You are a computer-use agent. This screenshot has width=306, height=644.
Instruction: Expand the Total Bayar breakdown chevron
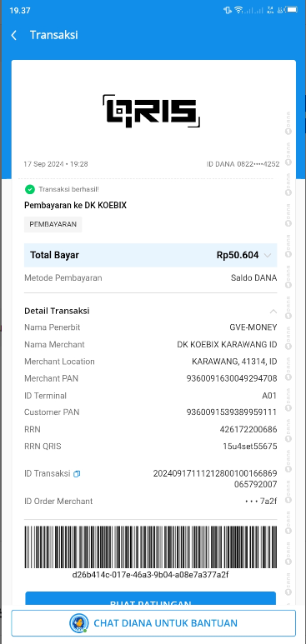pos(268,256)
